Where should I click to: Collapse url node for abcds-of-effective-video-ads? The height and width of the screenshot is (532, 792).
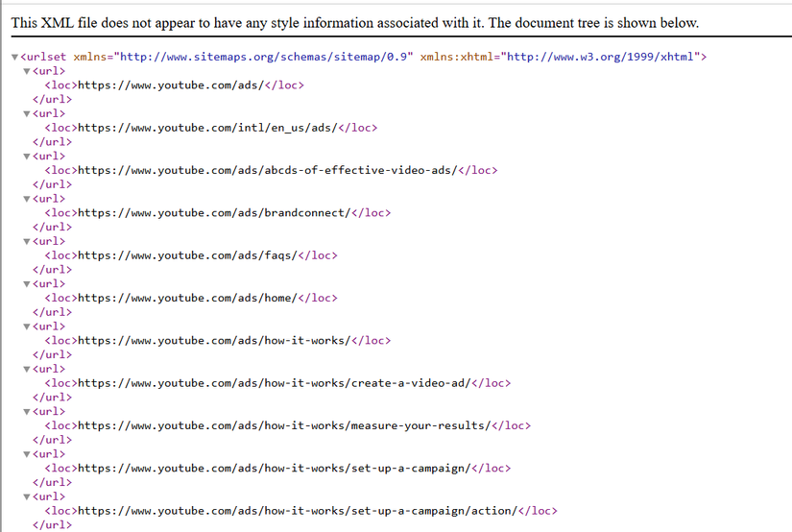[x=27, y=157]
